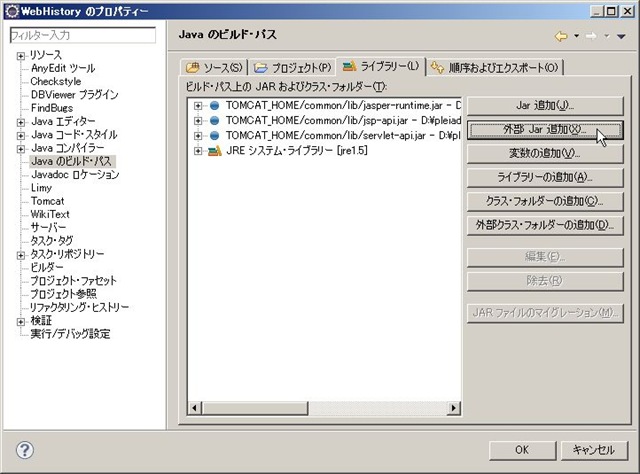Click the help question mark icon

(25, 450)
